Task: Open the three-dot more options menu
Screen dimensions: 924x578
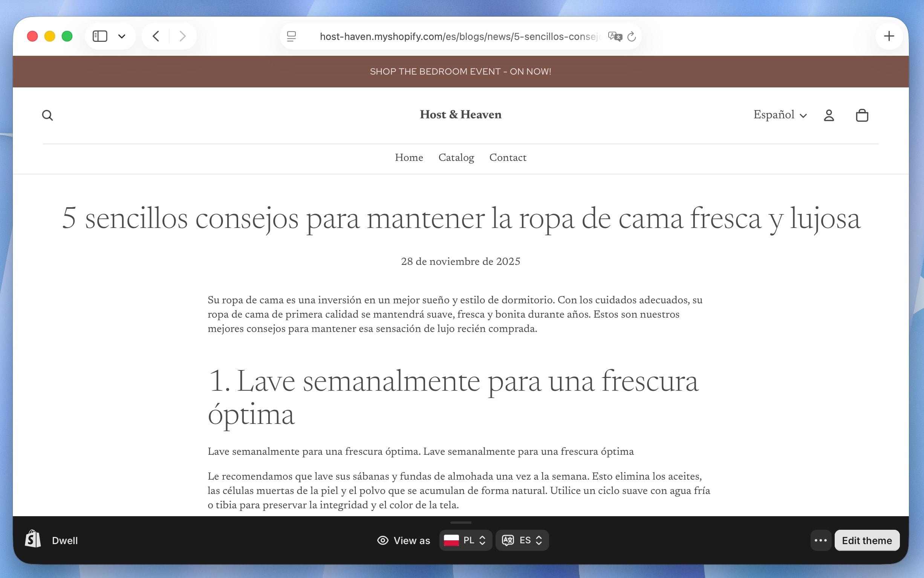Action: (820, 540)
